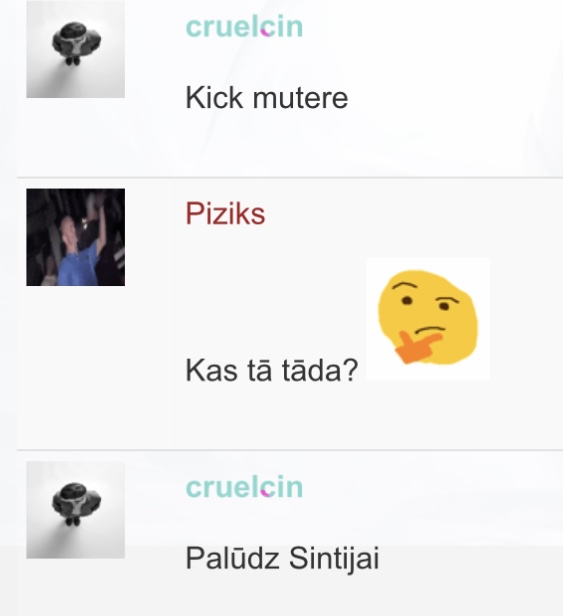Click the word 'tāda?' in Piziks' message
563x616 pixels.
pyautogui.click(x=320, y=370)
